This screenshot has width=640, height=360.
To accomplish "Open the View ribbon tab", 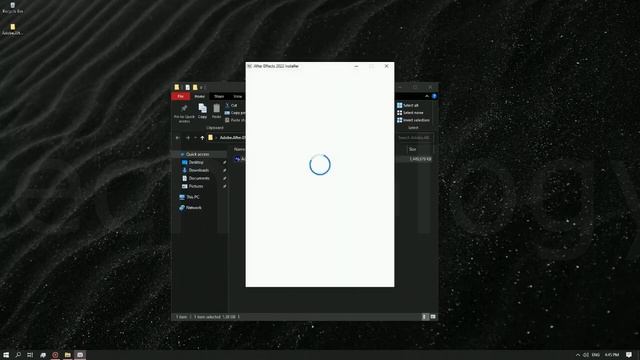I will (x=238, y=96).
